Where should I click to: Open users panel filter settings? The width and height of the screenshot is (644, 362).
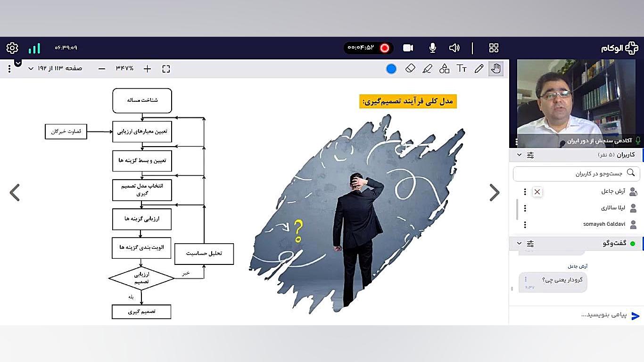pyautogui.click(x=530, y=155)
